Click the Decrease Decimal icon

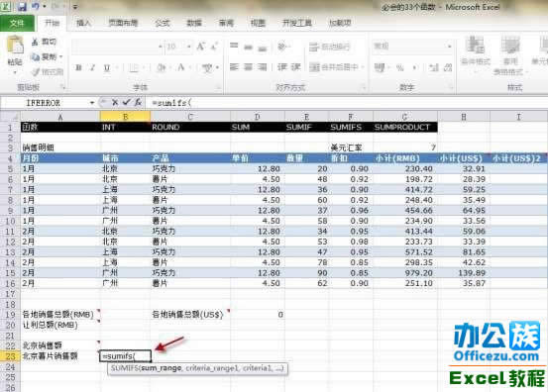pyautogui.click(x=448, y=67)
